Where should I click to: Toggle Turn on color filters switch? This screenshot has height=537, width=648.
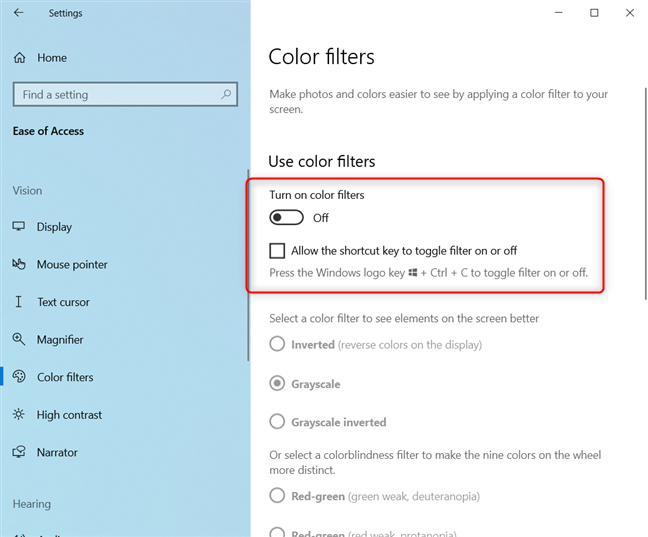(x=286, y=217)
